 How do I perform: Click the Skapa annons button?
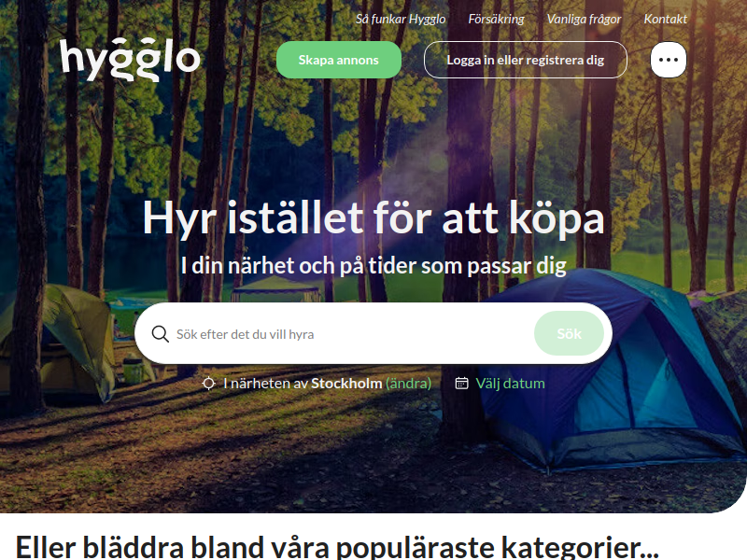(339, 60)
